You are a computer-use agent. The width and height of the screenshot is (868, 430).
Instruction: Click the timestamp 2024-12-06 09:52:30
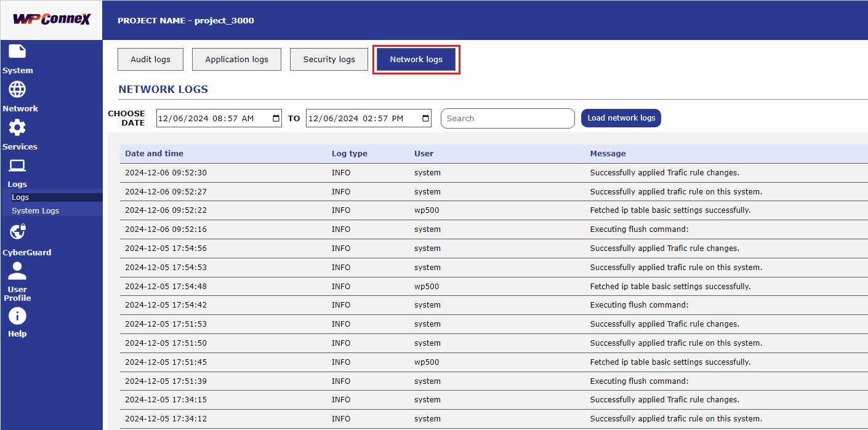[166, 173]
